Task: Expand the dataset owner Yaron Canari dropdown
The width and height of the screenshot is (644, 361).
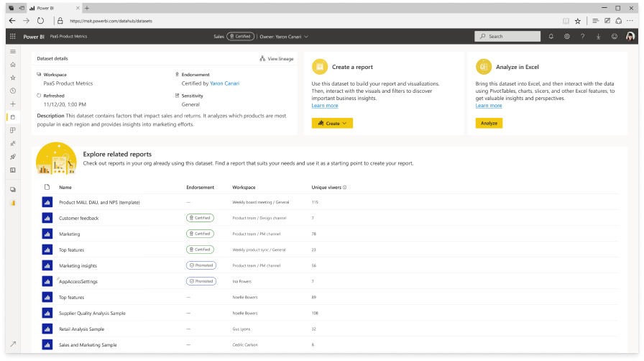Action: 284,36
